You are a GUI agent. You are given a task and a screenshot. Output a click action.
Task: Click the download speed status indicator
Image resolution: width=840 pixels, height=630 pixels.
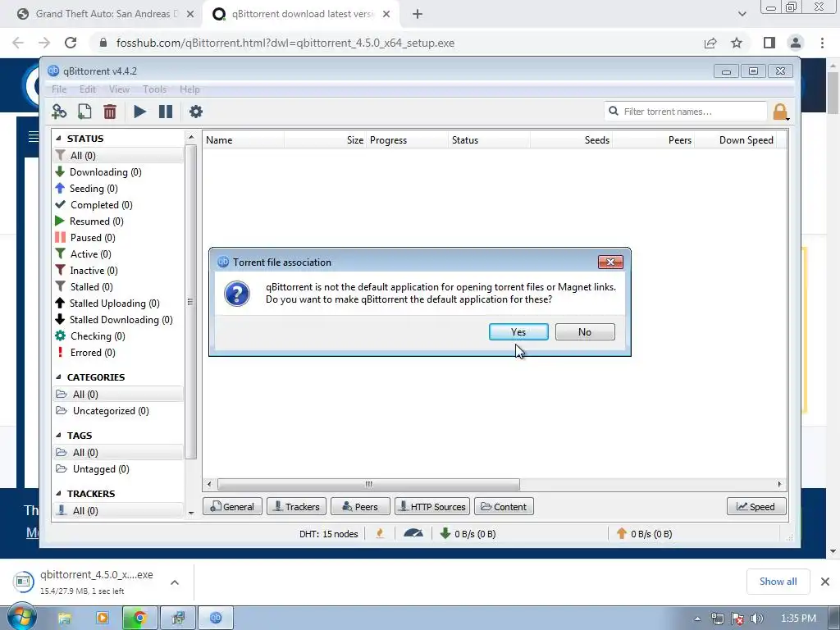pyautogui.click(x=468, y=533)
